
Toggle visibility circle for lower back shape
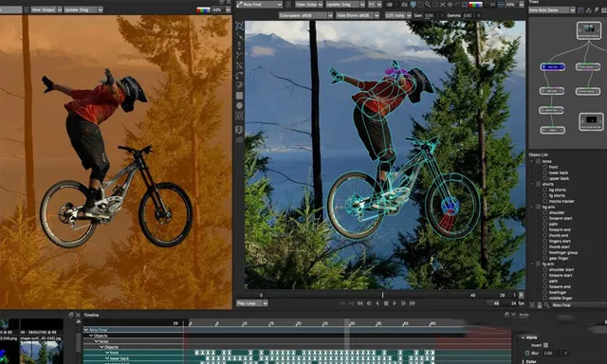pos(544,173)
